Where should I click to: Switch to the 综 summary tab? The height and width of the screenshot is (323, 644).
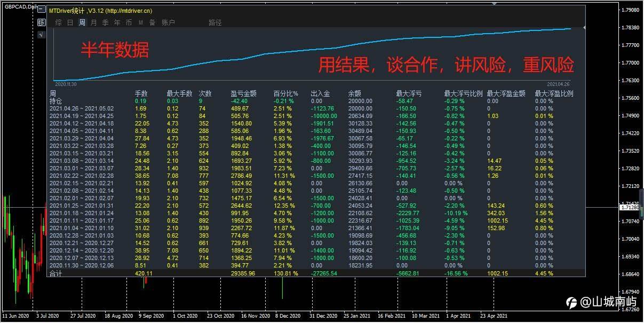point(59,22)
